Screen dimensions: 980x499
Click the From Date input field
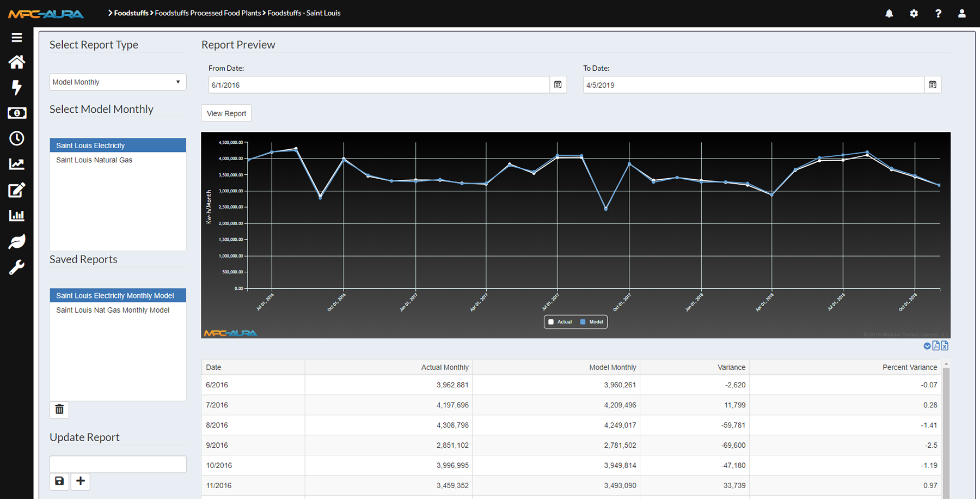pyautogui.click(x=379, y=84)
